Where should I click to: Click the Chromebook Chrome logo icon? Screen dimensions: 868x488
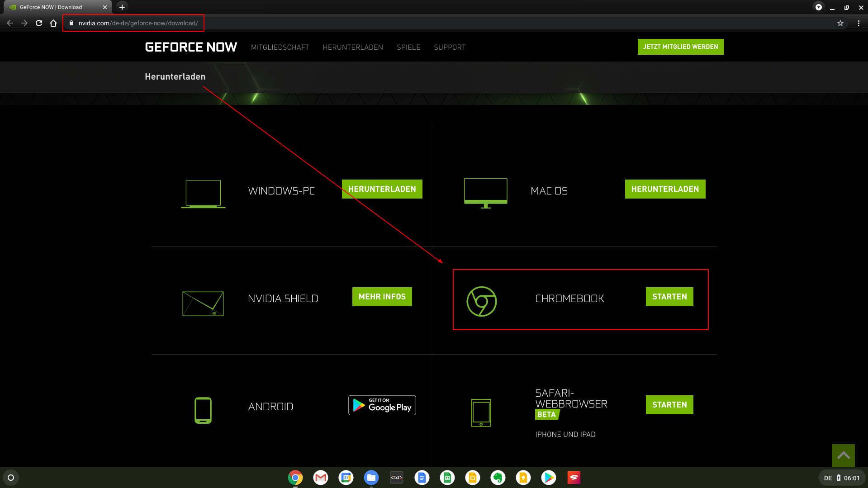482,301
